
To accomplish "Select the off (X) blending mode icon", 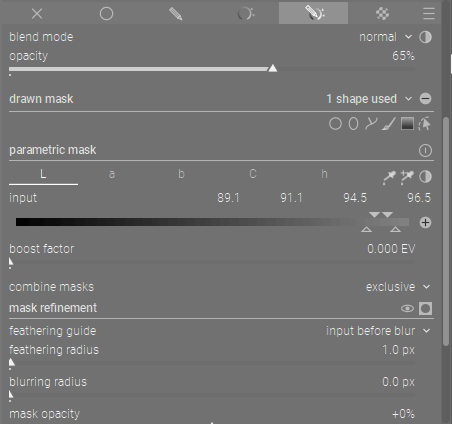I will tap(37, 14).
